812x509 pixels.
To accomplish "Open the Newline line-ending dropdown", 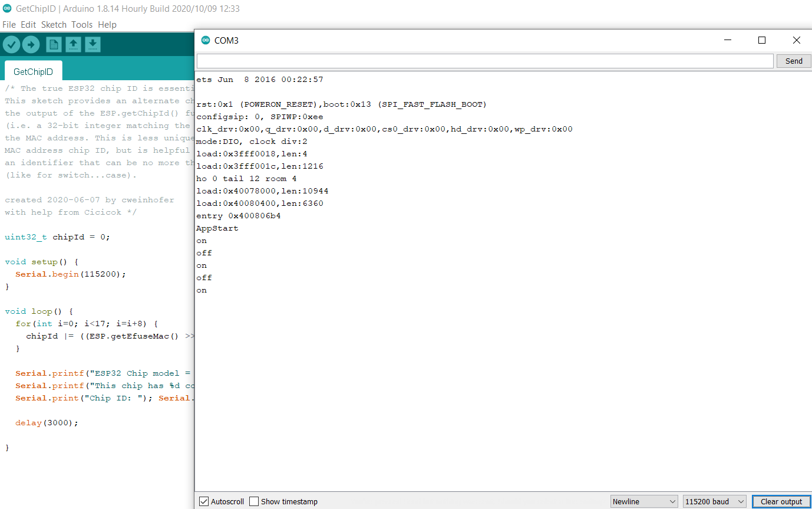I will [x=644, y=501].
